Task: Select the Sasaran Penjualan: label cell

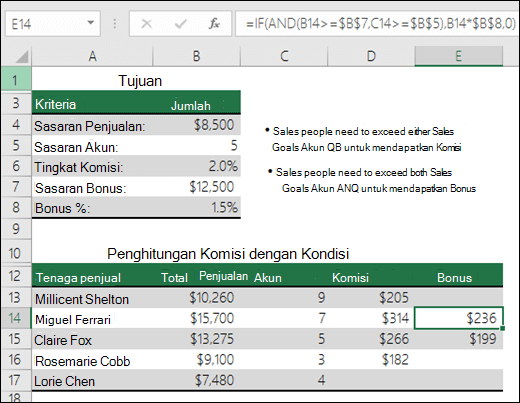Action: click(x=92, y=126)
